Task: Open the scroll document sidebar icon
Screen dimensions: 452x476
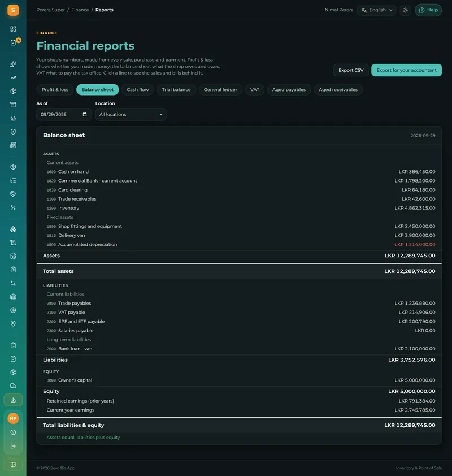Action: tap(13, 243)
